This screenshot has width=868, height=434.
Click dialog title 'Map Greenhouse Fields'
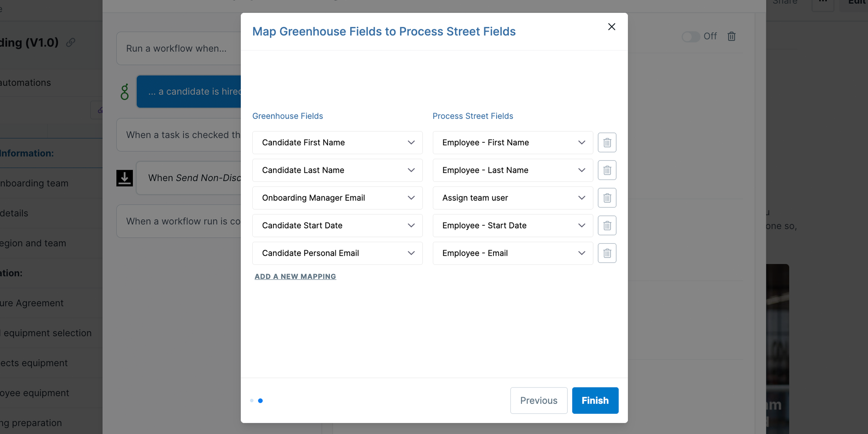pyautogui.click(x=384, y=31)
